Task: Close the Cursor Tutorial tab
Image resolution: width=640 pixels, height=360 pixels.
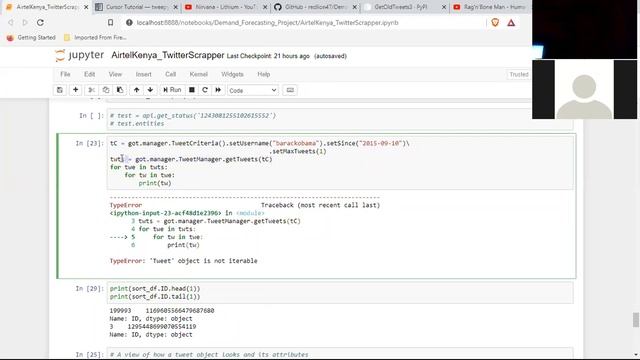Action: (176, 7)
